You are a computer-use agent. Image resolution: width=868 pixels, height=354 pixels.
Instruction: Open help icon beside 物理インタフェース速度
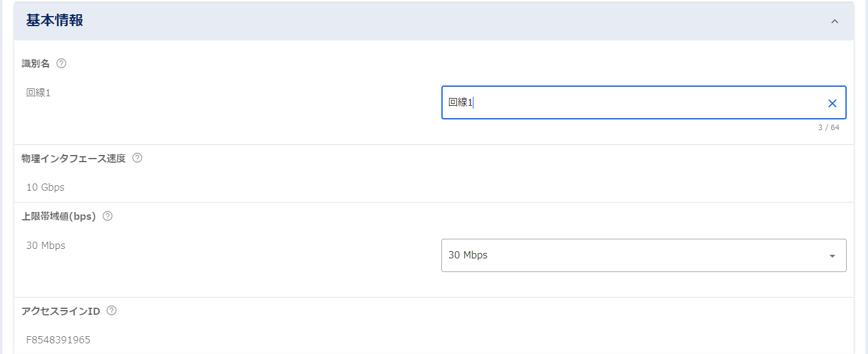tap(137, 158)
